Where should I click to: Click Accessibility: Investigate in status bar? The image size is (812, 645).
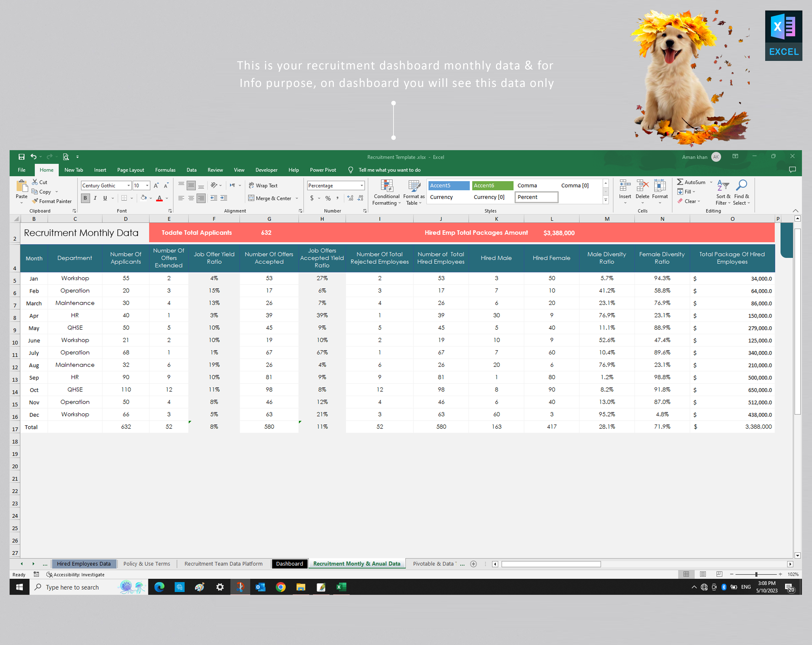click(x=75, y=575)
